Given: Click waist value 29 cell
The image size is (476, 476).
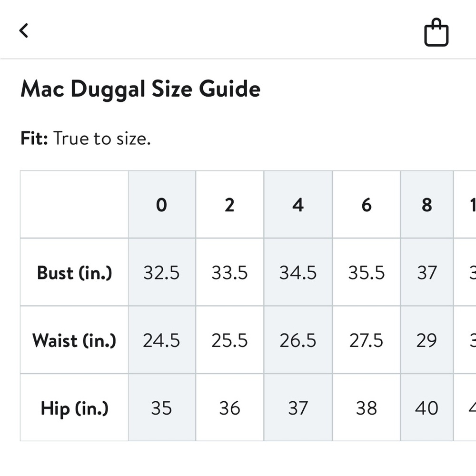Looking at the screenshot, I should (x=427, y=340).
